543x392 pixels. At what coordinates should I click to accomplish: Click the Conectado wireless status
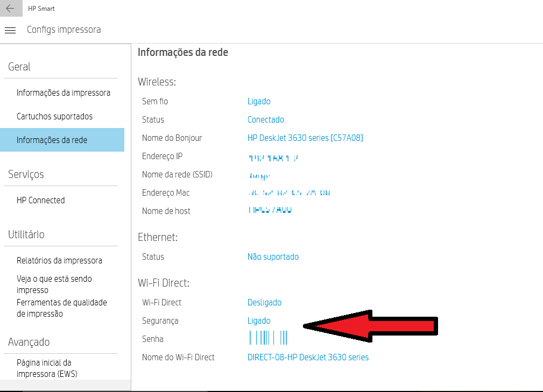(266, 119)
